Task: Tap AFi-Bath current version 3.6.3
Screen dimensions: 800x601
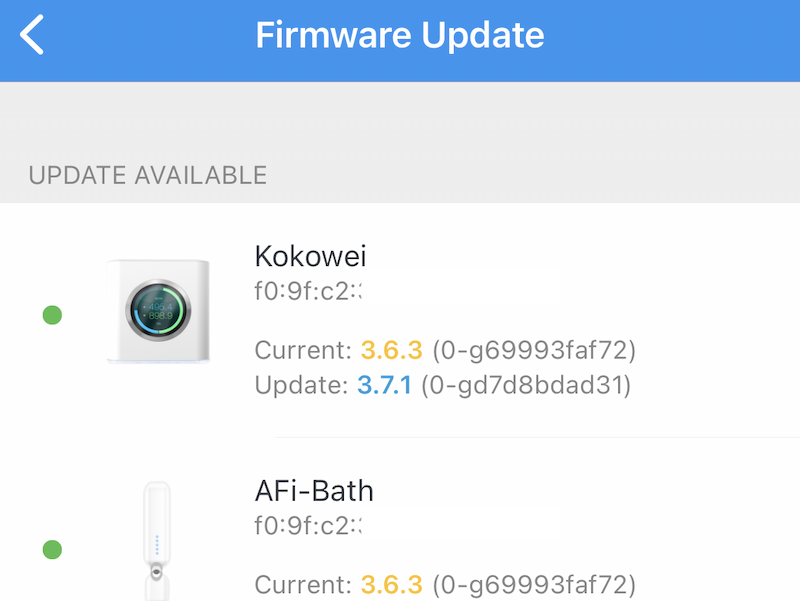Action: click(391, 584)
